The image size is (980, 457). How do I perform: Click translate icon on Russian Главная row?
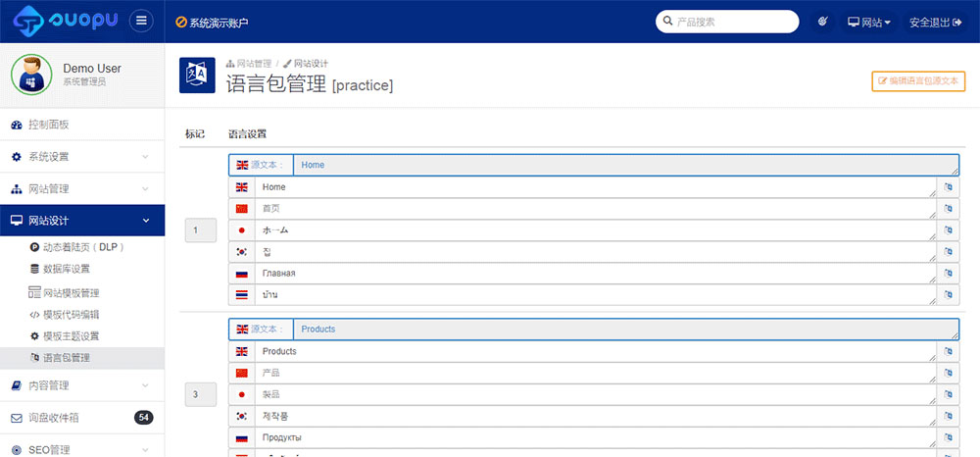pos(948,274)
